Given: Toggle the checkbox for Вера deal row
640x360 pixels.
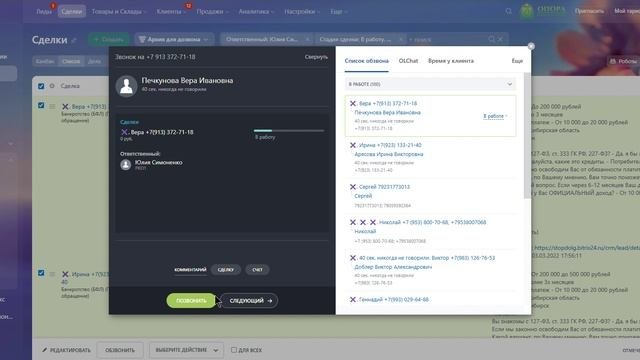Looking at the screenshot, I should pos(41,105).
